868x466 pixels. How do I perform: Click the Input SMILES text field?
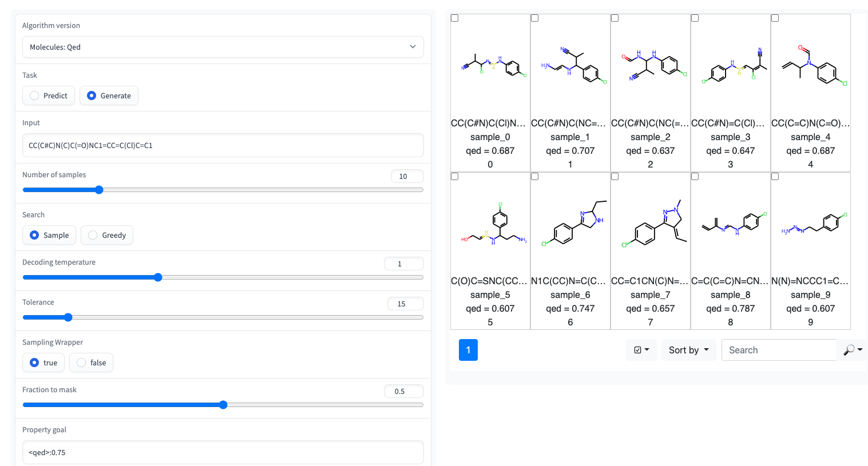223,145
